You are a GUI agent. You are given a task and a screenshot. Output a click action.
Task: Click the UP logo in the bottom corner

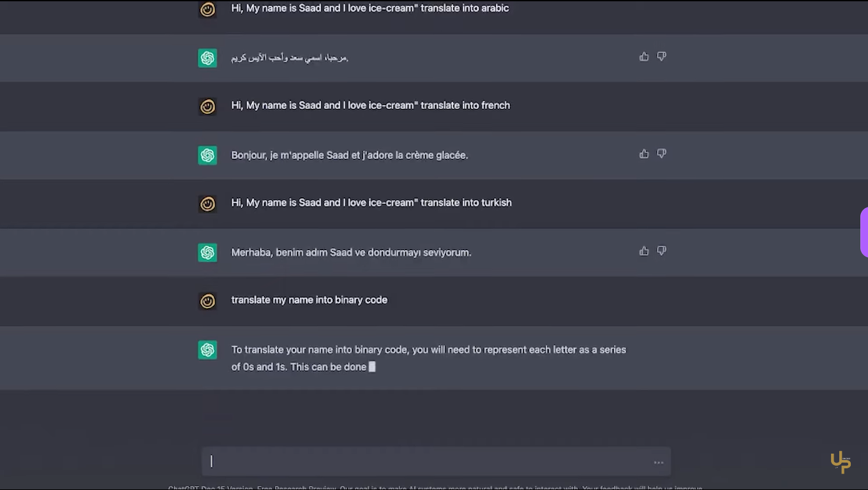[841, 462]
